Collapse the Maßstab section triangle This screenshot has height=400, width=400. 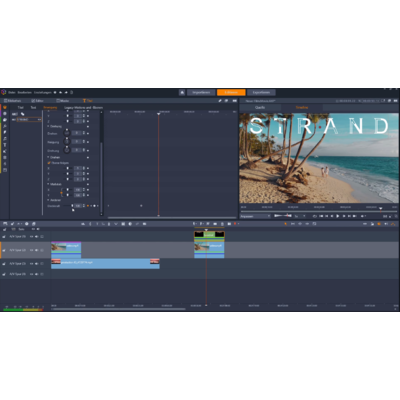pos(48,184)
